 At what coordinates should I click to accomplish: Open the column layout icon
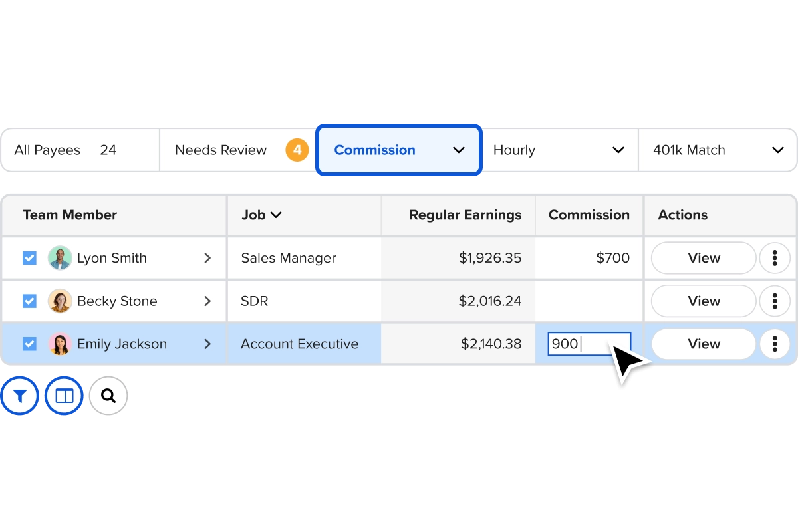point(65,396)
